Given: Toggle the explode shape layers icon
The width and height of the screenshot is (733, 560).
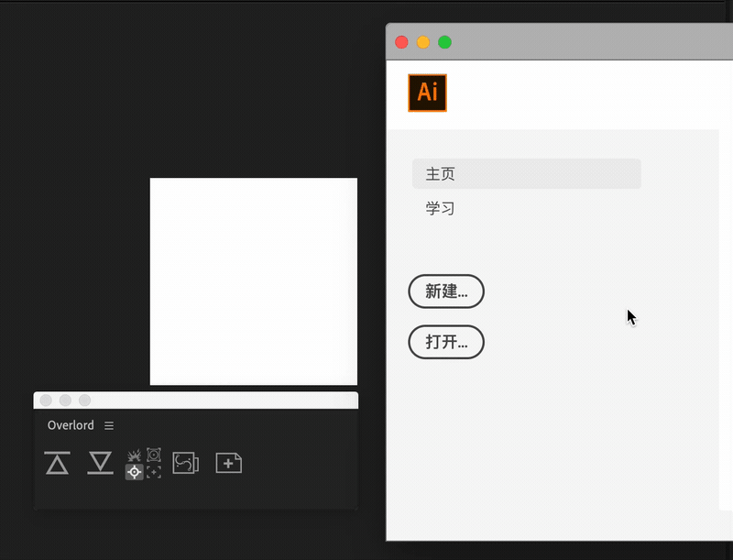Looking at the screenshot, I should point(134,455).
